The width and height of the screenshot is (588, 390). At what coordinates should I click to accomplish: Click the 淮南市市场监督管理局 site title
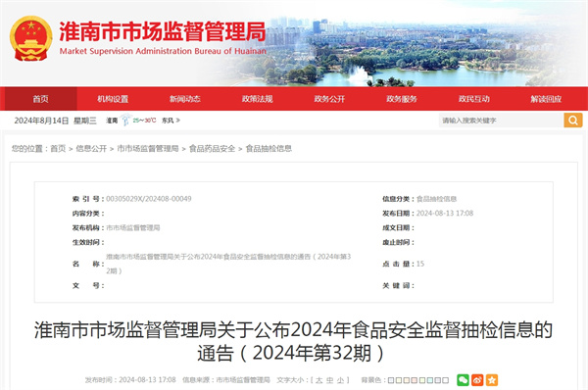(163, 31)
